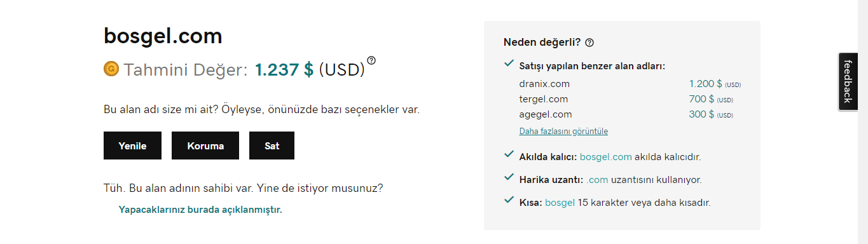Click the question mark next to Neden değerli
The width and height of the screenshot is (868, 244).
click(x=589, y=43)
